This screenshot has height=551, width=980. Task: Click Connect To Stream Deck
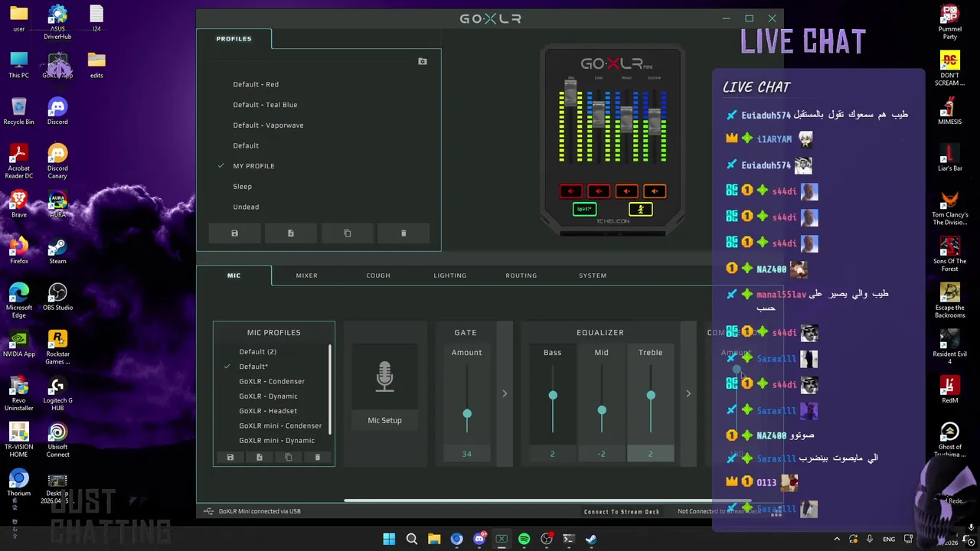pos(622,511)
